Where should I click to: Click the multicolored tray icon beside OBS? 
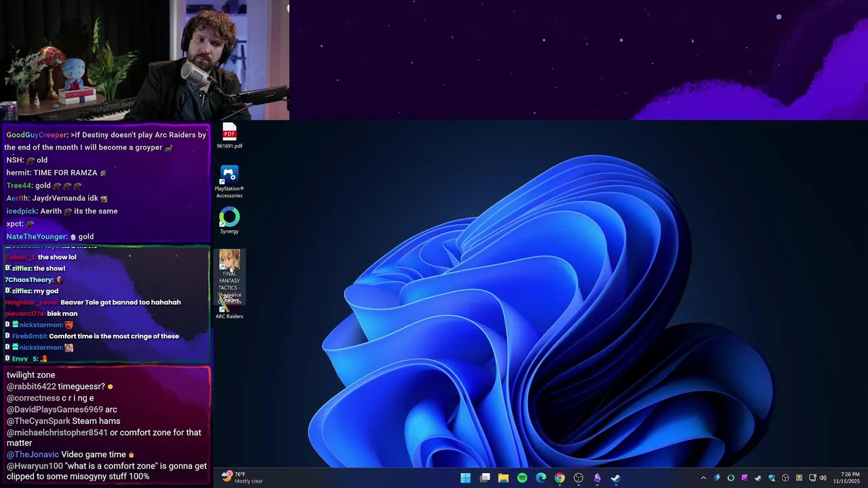point(799,478)
